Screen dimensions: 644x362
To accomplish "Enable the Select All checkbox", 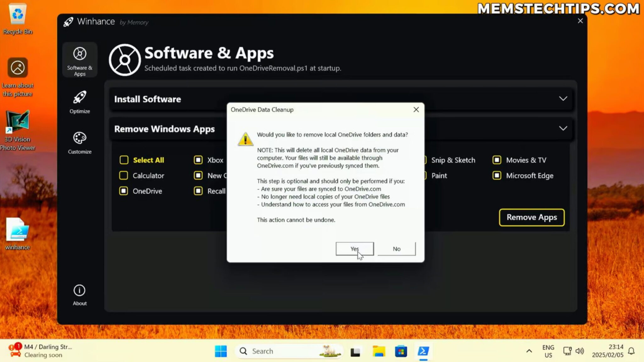I will pos(124,160).
